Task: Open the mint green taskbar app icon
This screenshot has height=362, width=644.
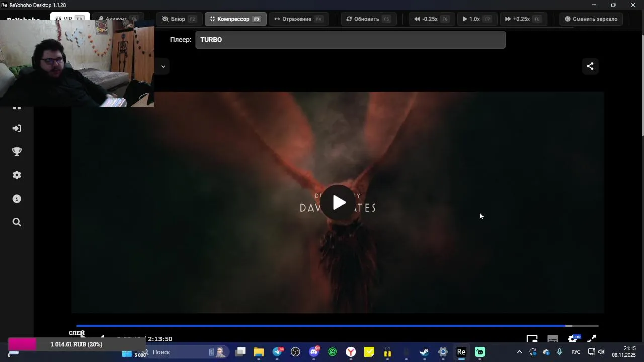Action: [x=480, y=352]
